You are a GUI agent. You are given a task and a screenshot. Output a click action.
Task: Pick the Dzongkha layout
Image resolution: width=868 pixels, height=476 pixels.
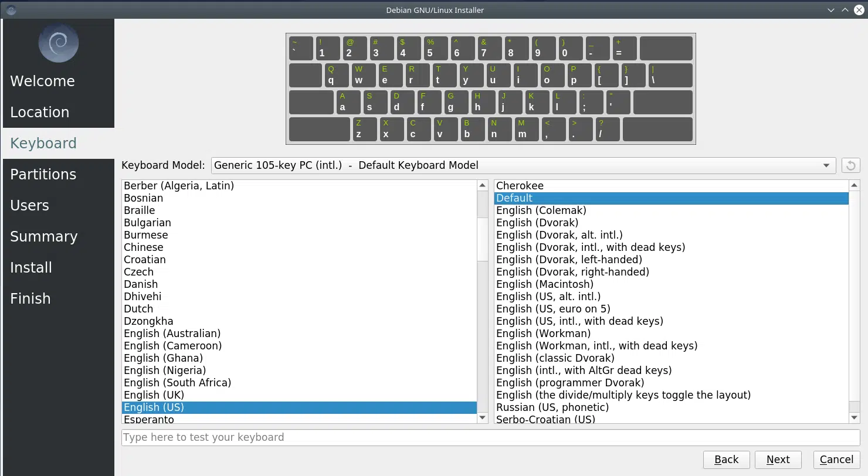pyautogui.click(x=299, y=321)
